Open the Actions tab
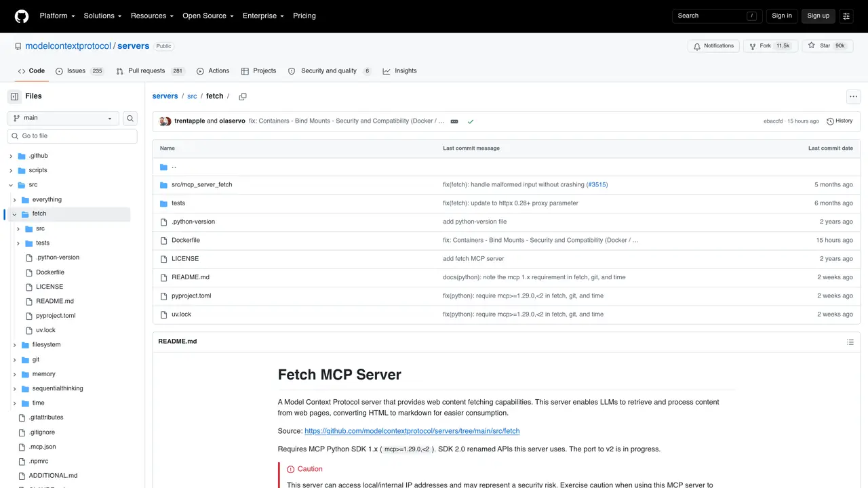Screen dimensions: 868x488 tap(213, 71)
